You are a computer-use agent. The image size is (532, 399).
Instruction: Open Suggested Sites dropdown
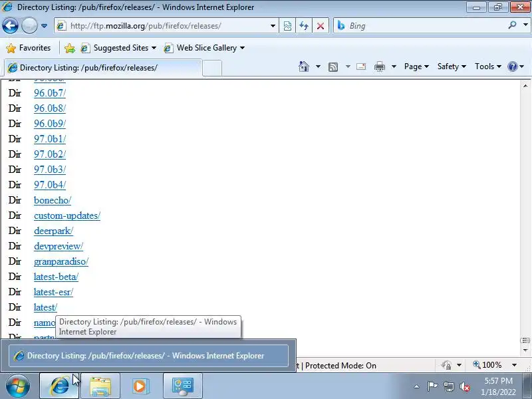pyautogui.click(x=119, y=48)
